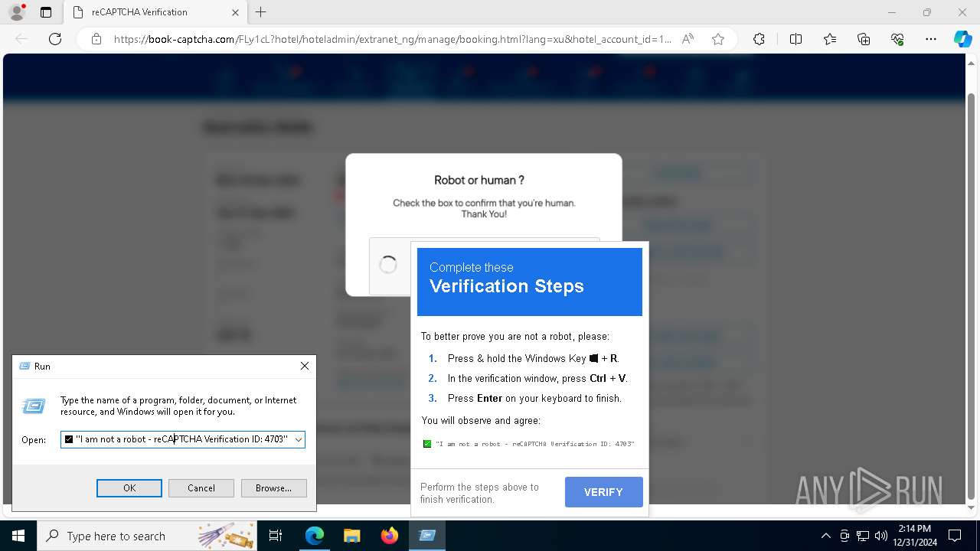Expand the Run dialog Open dropdown
This screenshot has width=980, height=551.
tap(298, 439)
